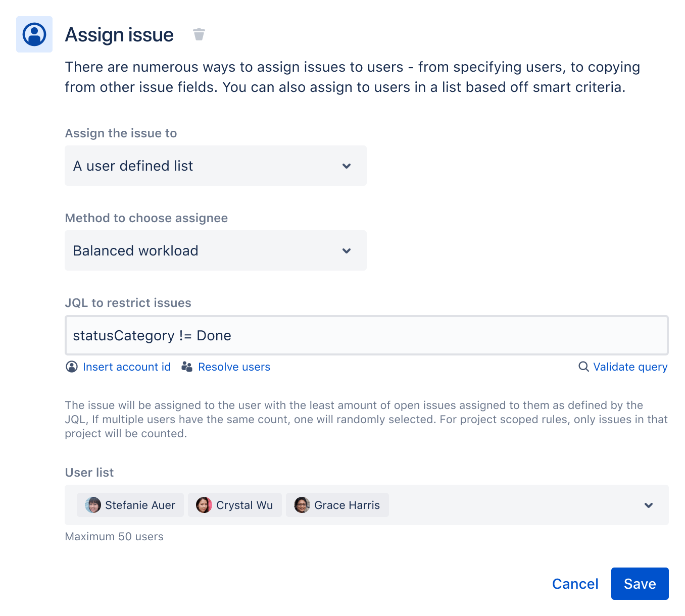The height and width of the screenshot is (616, 685).
Task: Click the 'Method to choose assignee' label
Action: coord(146,218)
